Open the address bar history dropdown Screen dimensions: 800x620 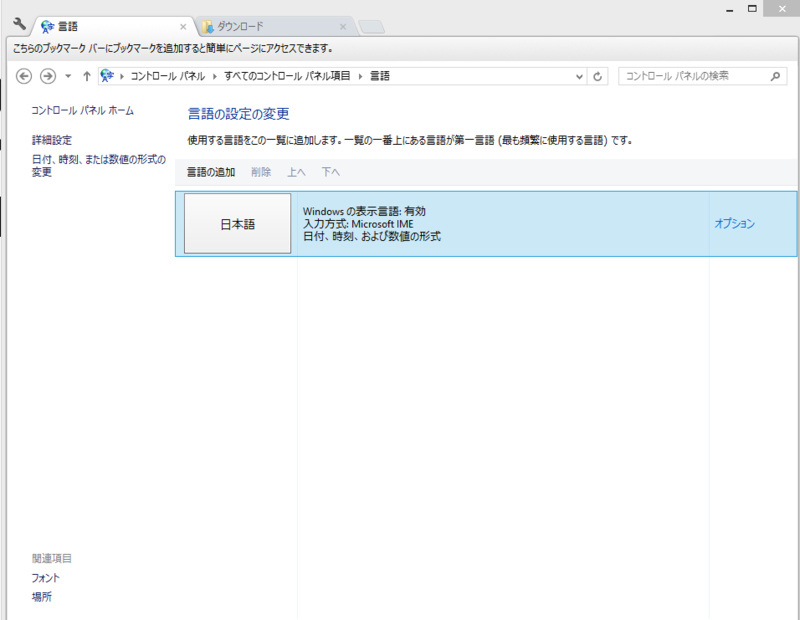tap(579, 77)
